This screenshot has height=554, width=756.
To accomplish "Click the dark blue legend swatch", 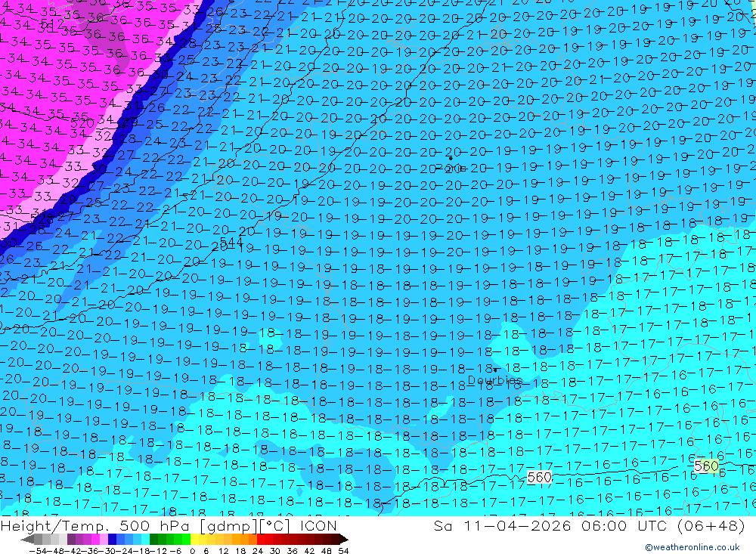I will (x=112, y=540).
